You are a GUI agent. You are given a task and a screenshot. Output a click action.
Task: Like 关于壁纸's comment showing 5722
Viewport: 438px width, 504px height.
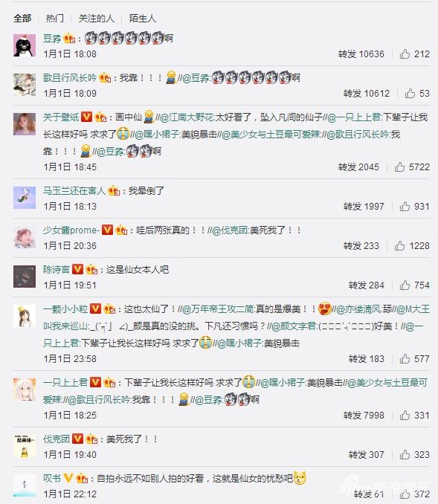pyautogui.click(x=399, y=167)
